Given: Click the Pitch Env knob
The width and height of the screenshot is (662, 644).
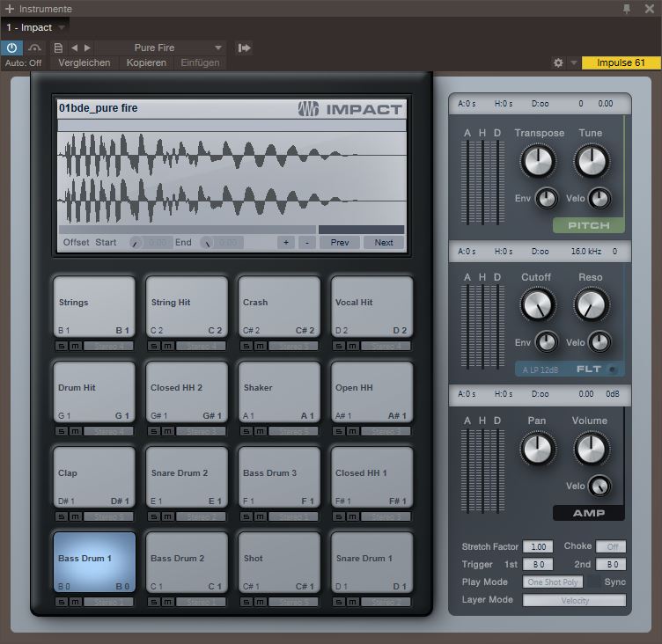Looking at the screenshot, I should (x=547, y=198).
